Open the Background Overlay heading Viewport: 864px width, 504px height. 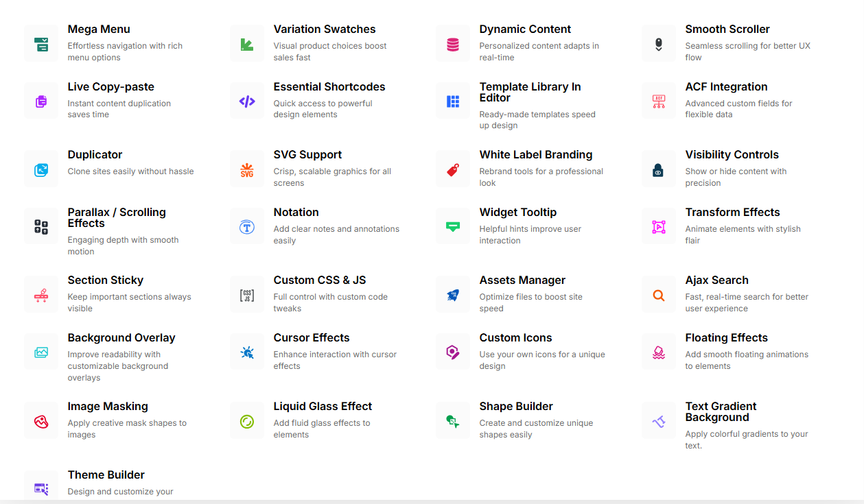pyautogui.click(x=121, y=338)
